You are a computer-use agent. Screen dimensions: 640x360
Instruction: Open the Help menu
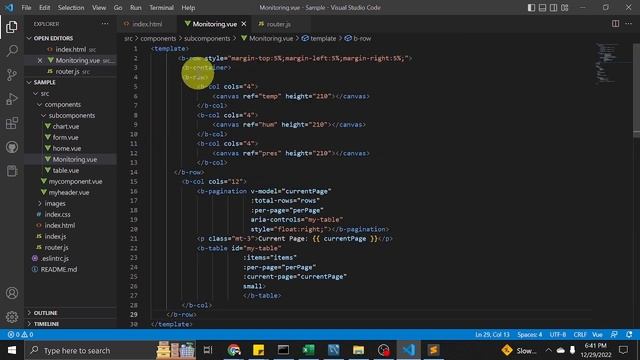[188, 7]
